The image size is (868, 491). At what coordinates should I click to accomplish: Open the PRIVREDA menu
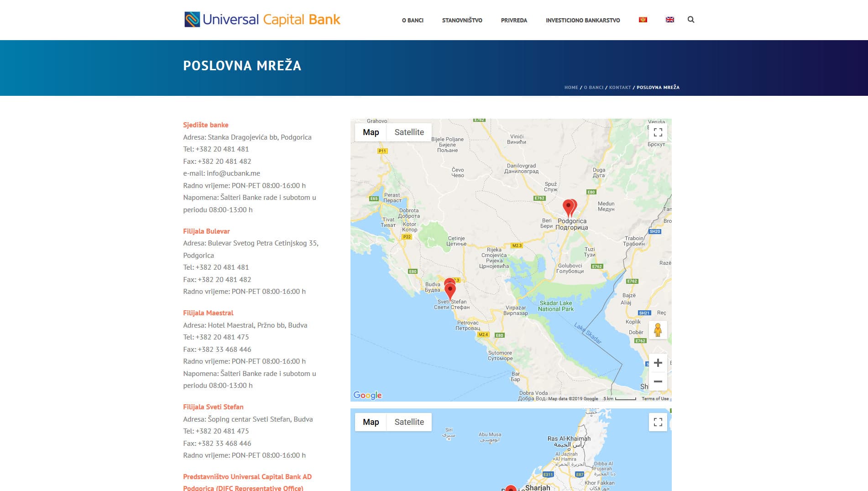(514, 20)
